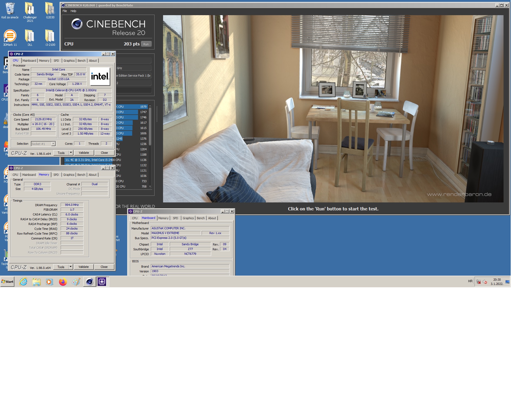Open About tab in mainboard CPU-Z window
The height and width of the screenshot is (399, 532).
212,218
